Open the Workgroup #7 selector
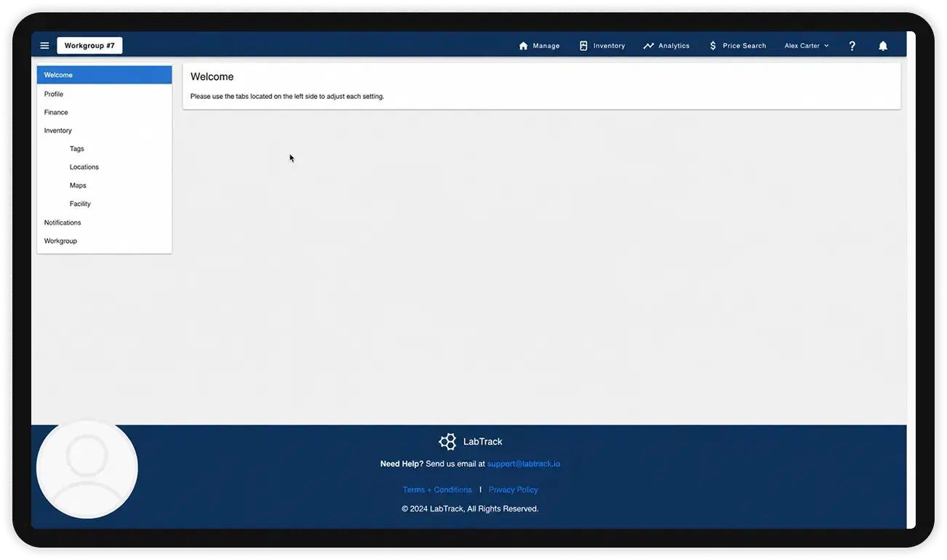947x560 pixels. (89, 46)
